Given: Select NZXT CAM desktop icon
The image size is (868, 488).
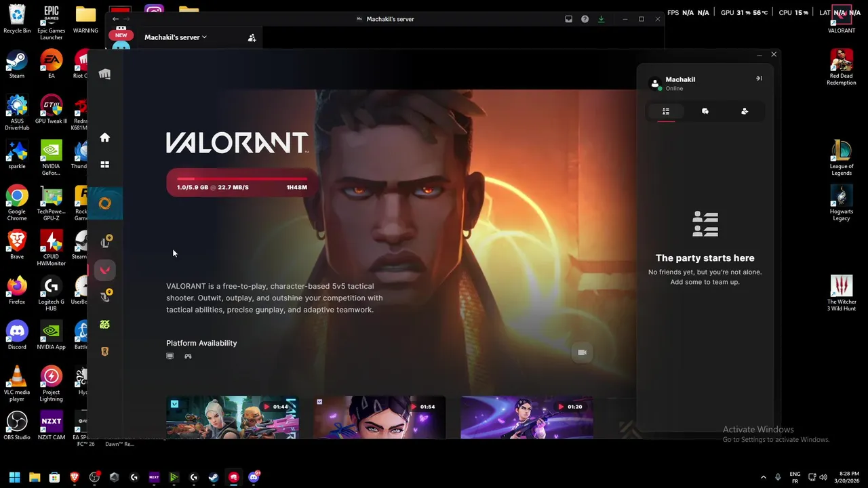Looking at the screenshot, I should point(52,426).
